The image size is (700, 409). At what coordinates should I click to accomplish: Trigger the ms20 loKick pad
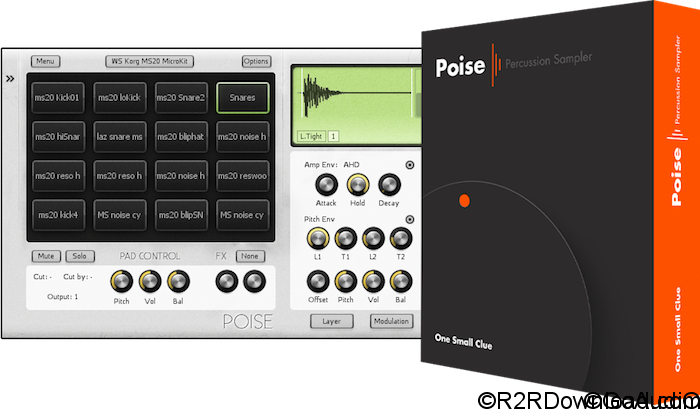[120, 97]
